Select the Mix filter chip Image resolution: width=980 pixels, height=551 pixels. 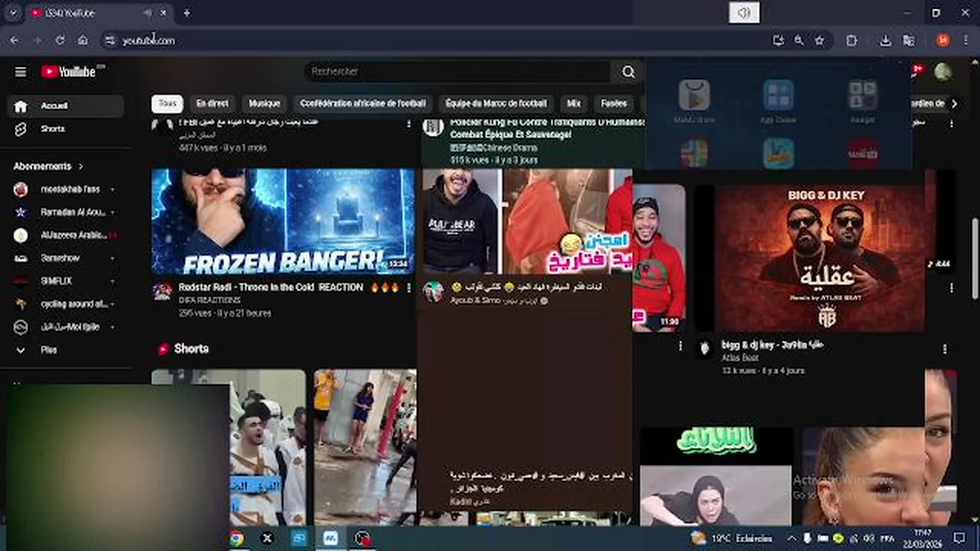573,103
